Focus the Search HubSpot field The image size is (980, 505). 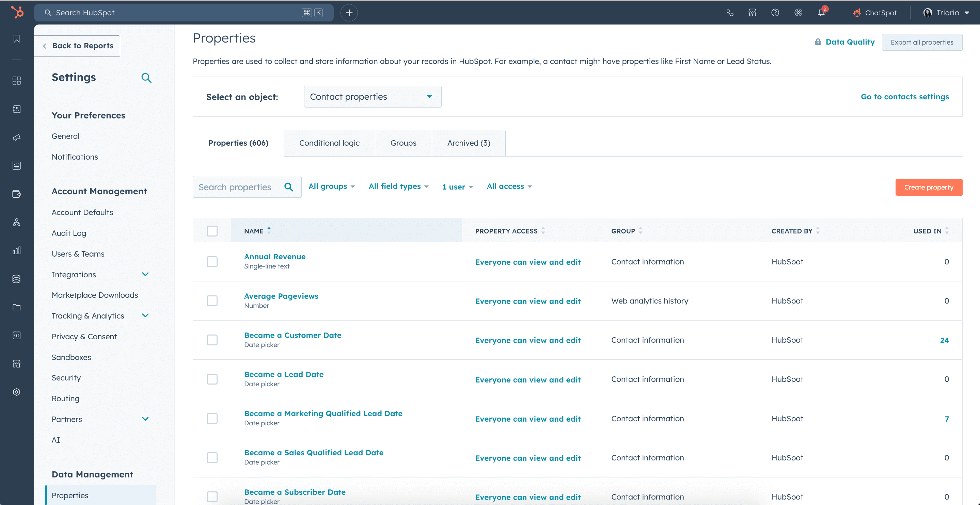tap(184, 13)
